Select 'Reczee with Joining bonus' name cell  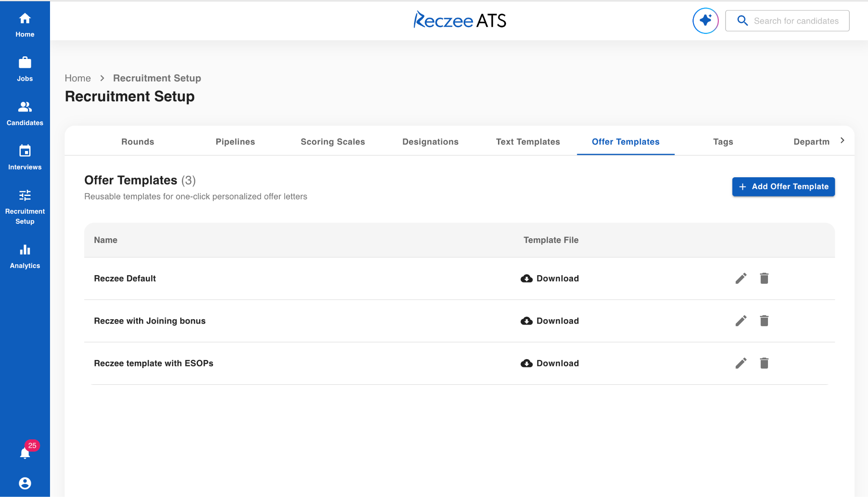[x=150, y=321]
